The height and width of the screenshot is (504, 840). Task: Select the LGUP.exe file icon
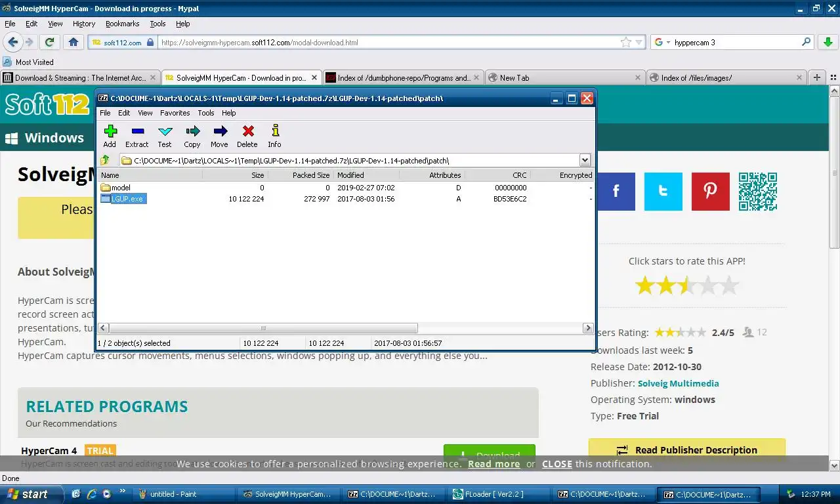pos(106,199)
